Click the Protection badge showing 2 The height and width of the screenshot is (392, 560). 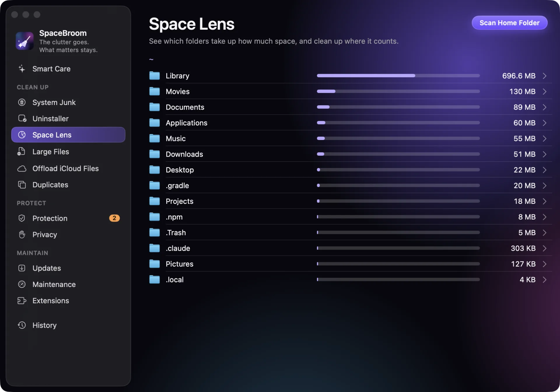(114, 218)
